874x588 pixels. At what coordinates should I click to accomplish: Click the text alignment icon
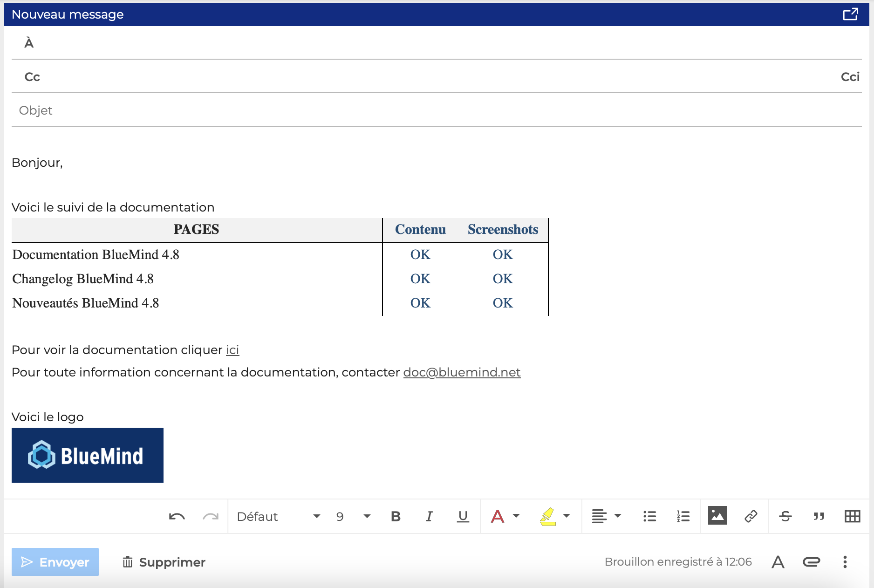coord(599,516)
